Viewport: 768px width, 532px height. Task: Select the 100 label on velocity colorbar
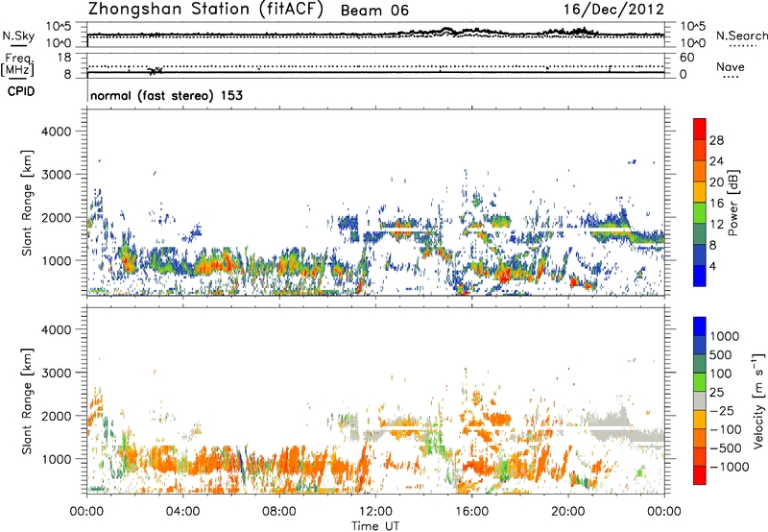[721, 374]
